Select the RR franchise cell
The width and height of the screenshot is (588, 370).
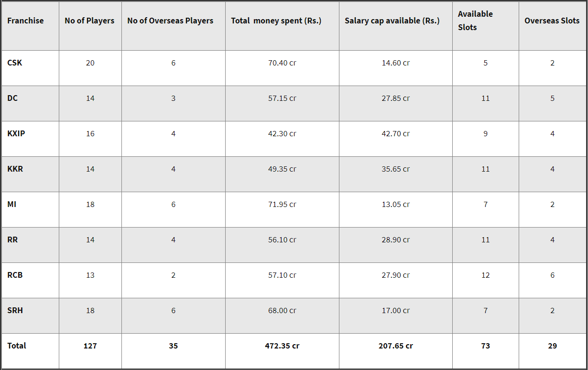tap(12, 239)
